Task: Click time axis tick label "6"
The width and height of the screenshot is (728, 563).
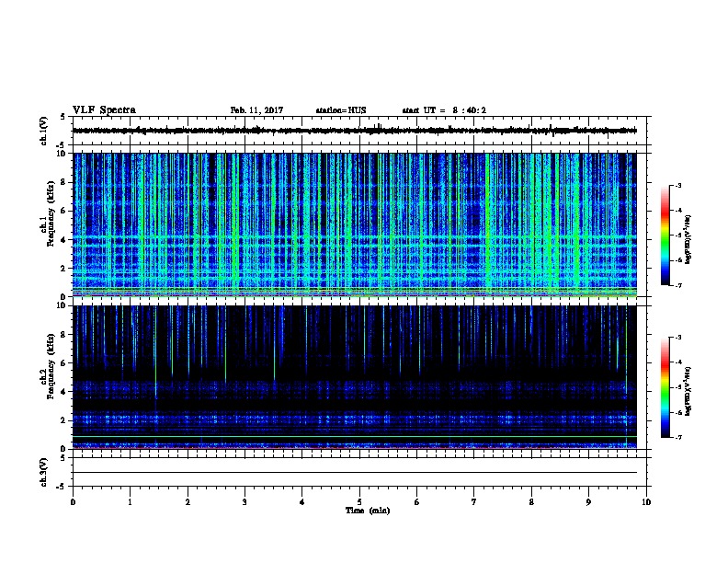Action: (x=417, y=501)
